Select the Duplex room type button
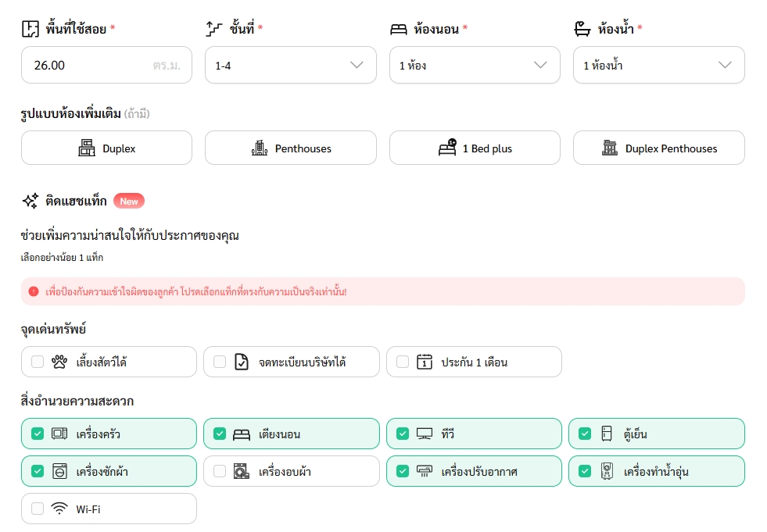Viewport: 767px width, 532px height. (106, 148)
